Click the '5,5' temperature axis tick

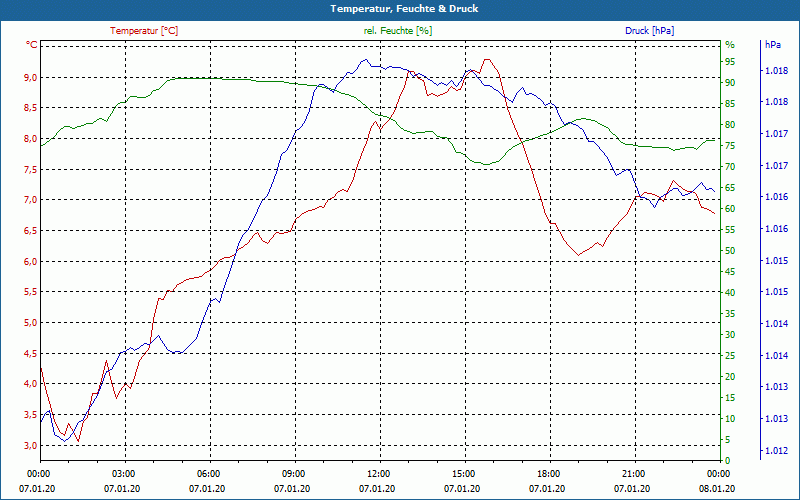31,292
